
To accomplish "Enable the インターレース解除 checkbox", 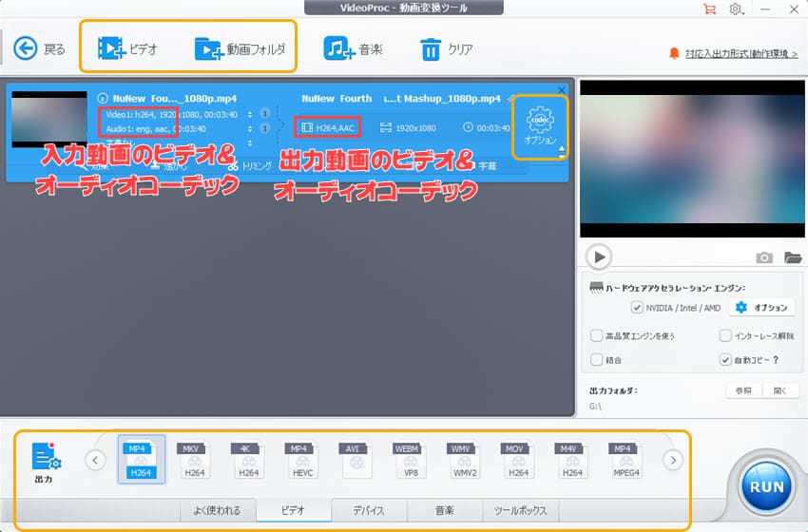I will (x=725, y=335).
